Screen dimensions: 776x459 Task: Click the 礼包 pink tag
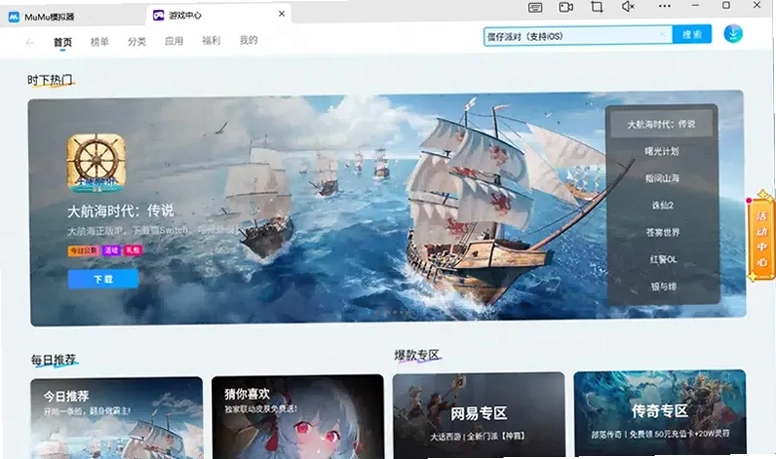133,251
